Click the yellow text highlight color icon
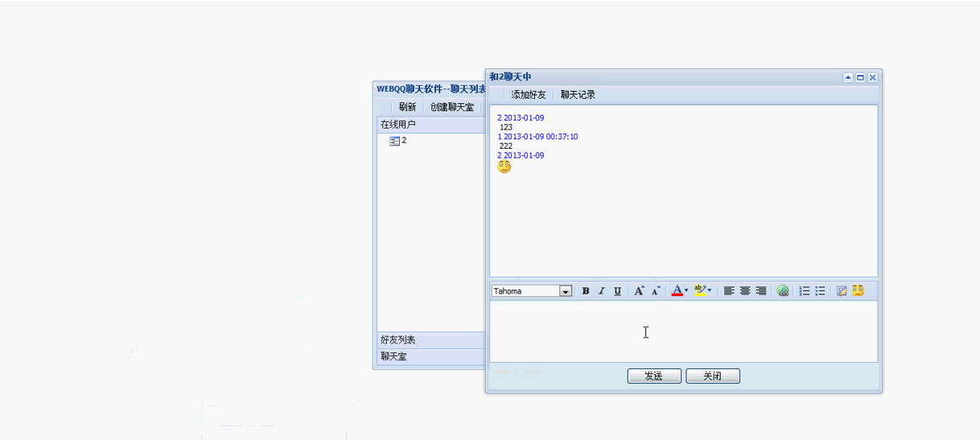 click(x=699, y=291)
